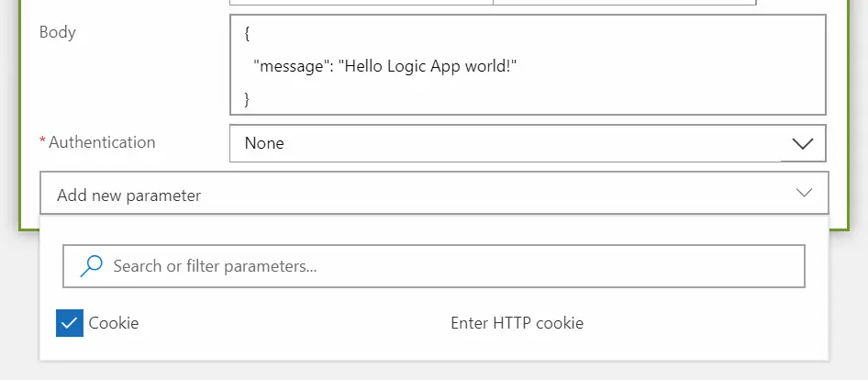Click the "Hello Logic App world!" text in the Body

click(x=428, y=66)
